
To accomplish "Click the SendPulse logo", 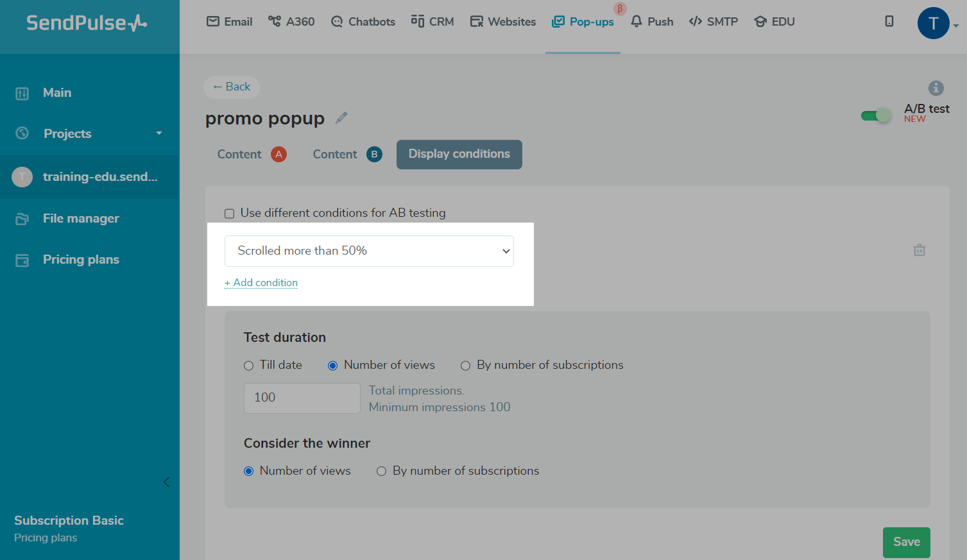I will pyautogui.click(x=87, y=24).
